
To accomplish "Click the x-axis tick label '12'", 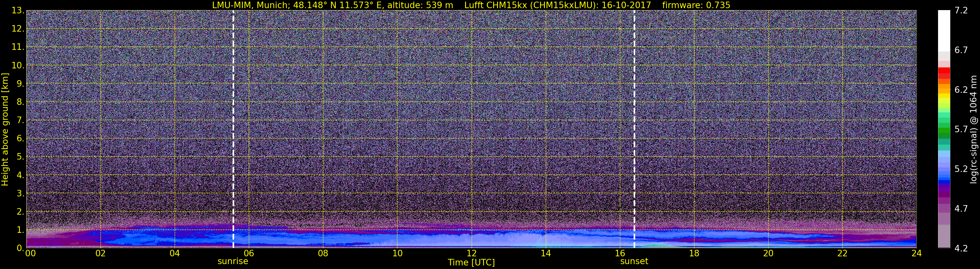I will point(471,253).
